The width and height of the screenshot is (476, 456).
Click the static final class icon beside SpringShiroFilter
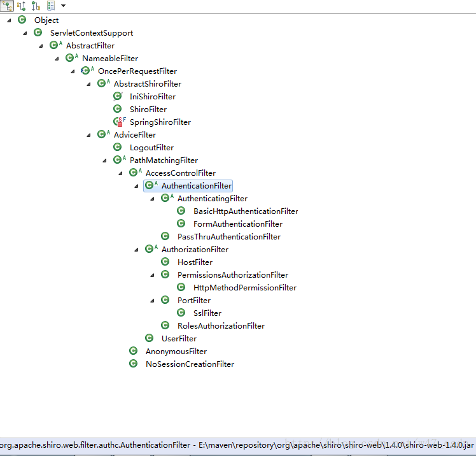click(x=119, y=122)
